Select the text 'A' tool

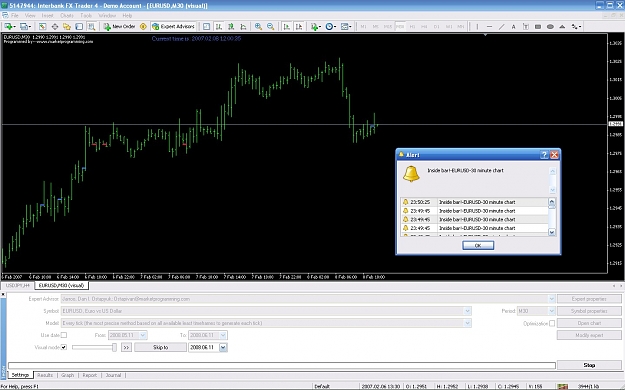coord(513,27)
